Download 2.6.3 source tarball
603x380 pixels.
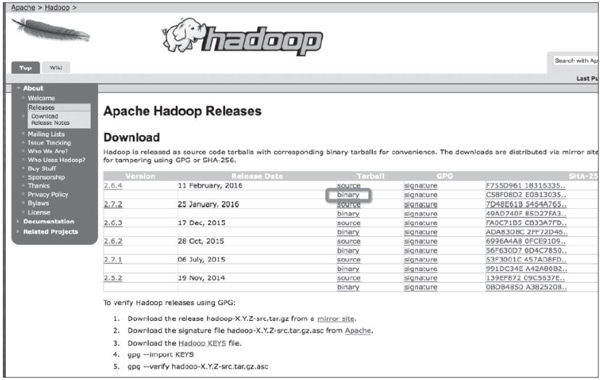(349, 223)
